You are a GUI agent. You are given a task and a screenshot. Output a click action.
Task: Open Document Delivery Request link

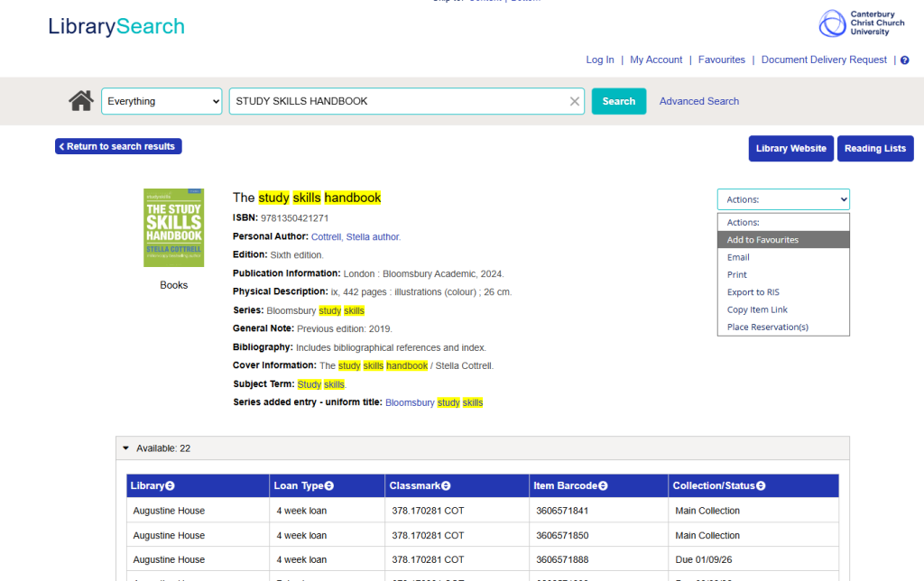[x=824, y=60]
